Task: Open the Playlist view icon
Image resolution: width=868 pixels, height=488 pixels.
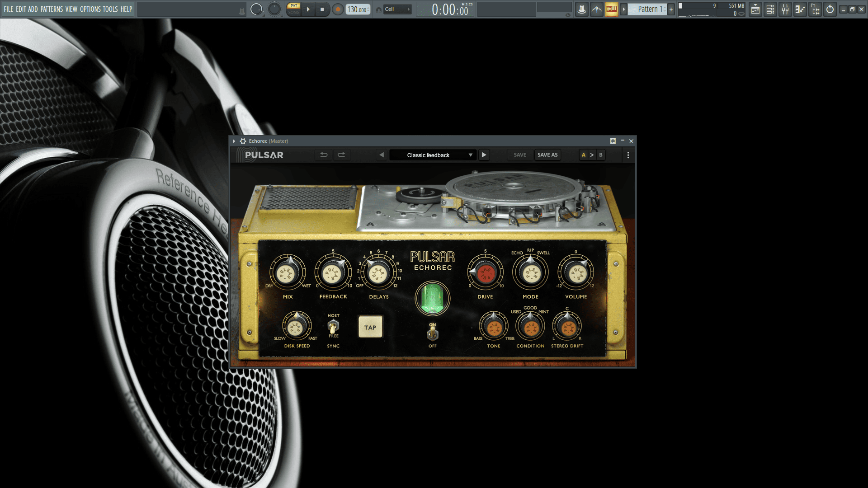Action: pos(755,9)
